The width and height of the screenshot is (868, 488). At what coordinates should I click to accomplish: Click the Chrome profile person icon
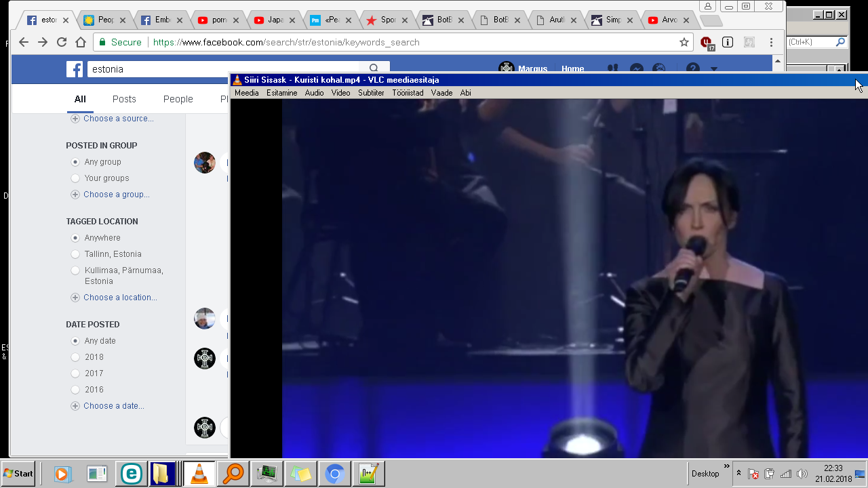pos(708,6)
